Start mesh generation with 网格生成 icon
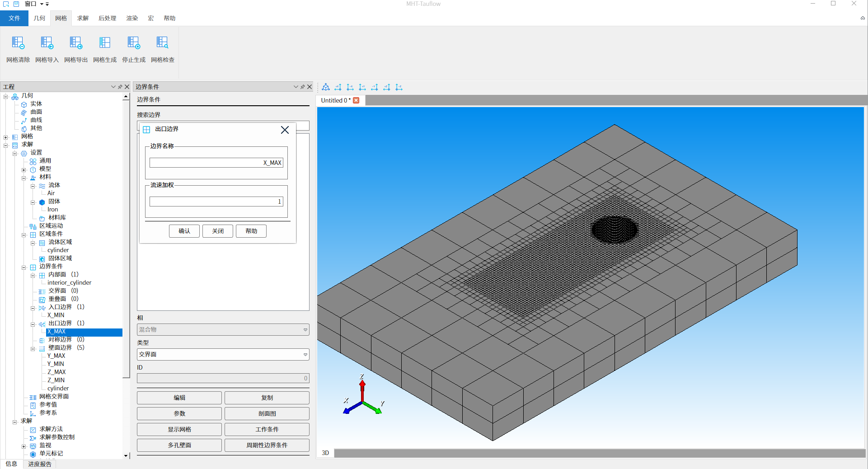Screen dimensions: 868x469 [105, 43]
